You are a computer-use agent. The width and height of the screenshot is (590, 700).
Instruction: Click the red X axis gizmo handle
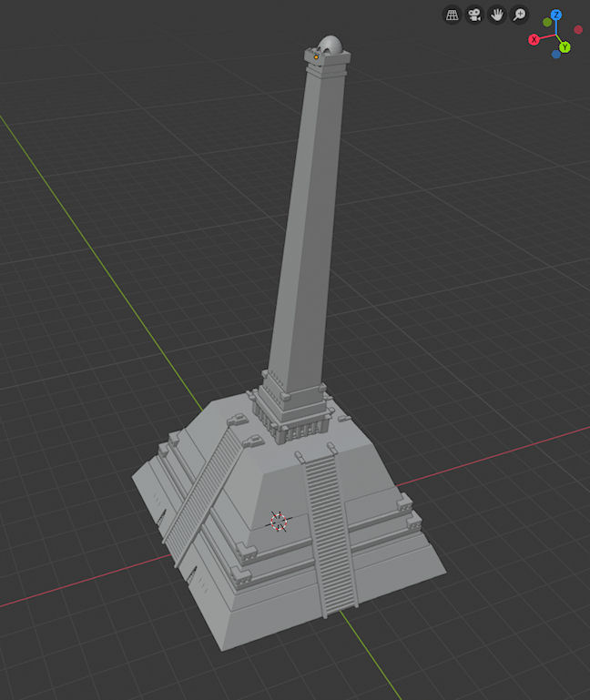coord(534,39)
